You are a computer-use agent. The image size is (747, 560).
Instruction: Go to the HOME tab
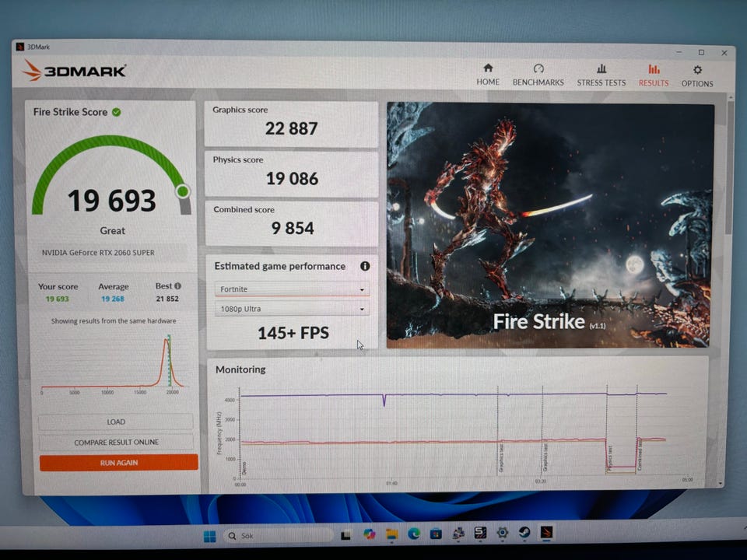tap(488, 75)
